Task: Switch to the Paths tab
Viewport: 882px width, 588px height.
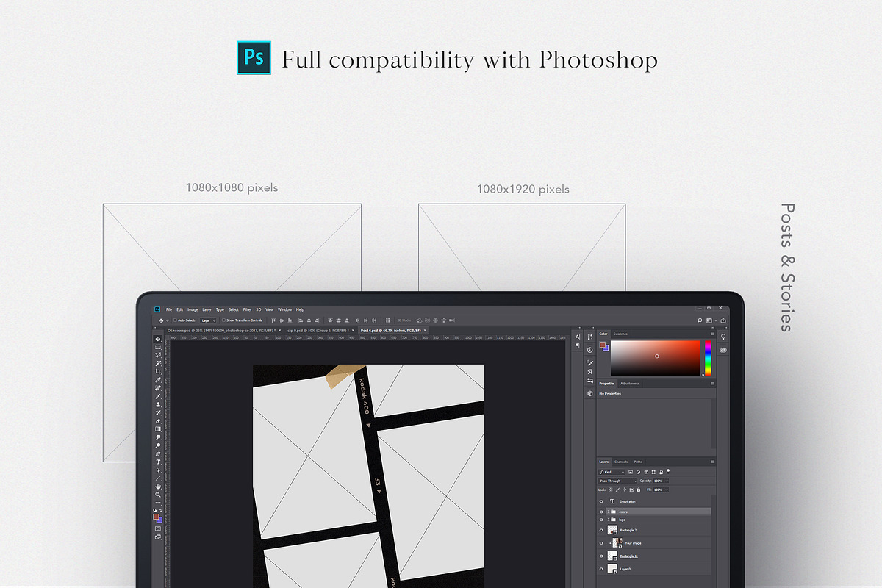Action: click(x=638, y=462)
